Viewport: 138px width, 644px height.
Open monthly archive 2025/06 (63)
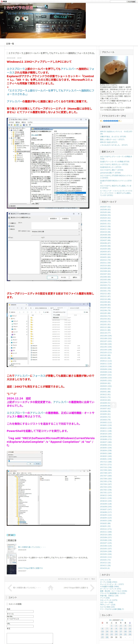(105, 210)
